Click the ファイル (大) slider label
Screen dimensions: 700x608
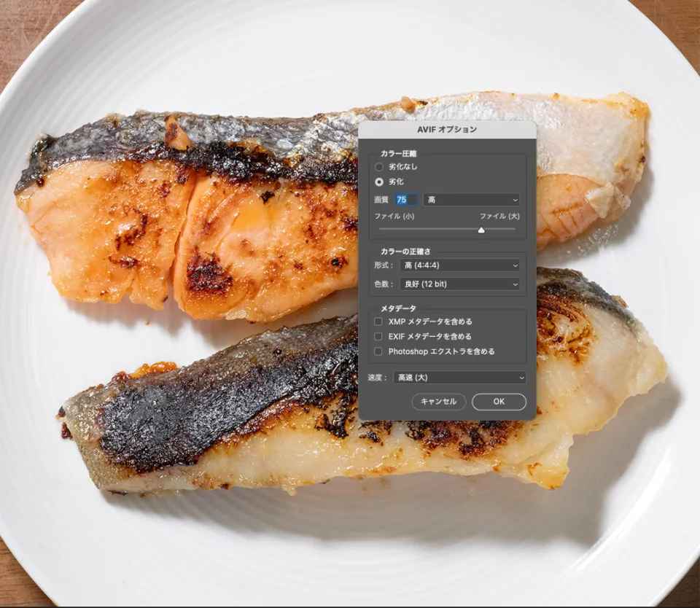pos(499,217)
